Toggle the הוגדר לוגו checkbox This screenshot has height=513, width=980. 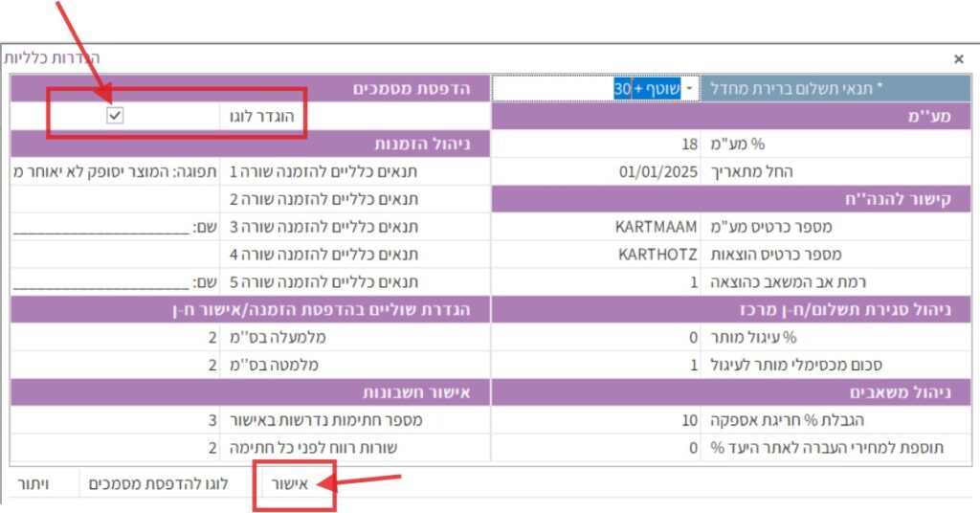pyautogui.click(x=115, y=116)
